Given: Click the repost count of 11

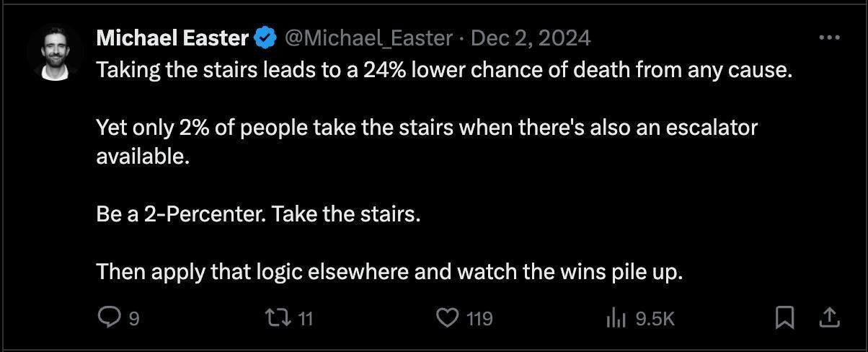Looking at the screenshot, I should click(x=306, y=318).
